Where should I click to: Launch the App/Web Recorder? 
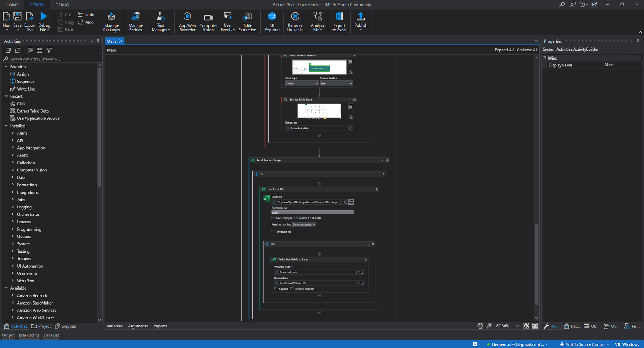(x=187, y=22)
